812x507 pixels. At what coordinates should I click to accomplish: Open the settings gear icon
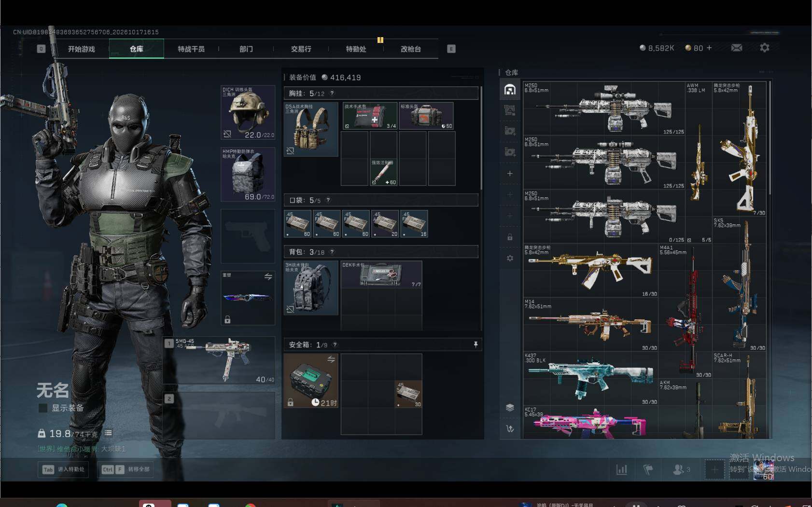click(765, 48)
